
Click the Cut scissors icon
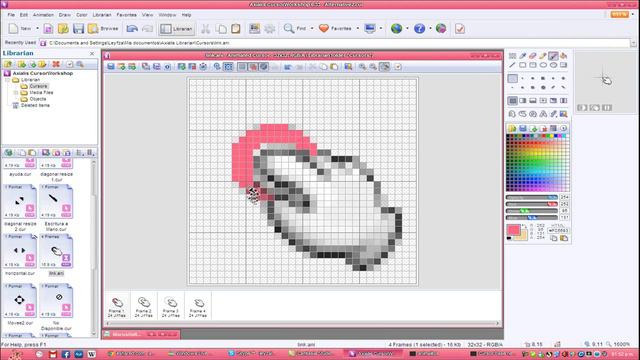pyautogui.click(x=205, y=29)
